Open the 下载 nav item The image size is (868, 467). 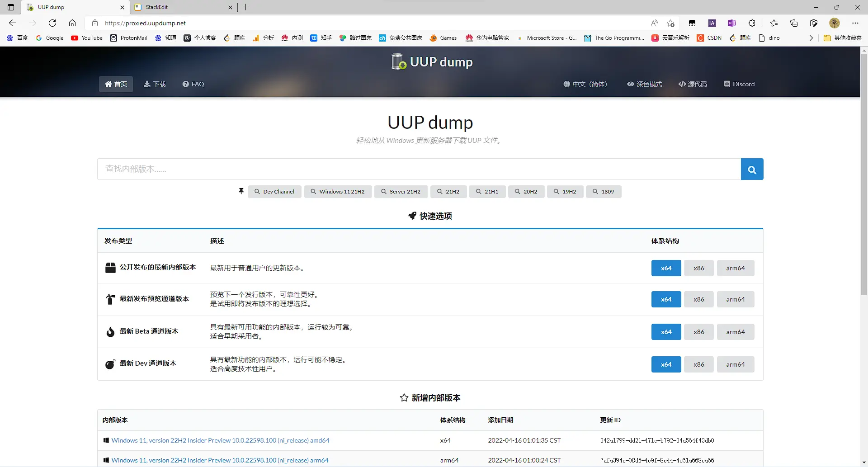pyautogui.click(x=155, y=84)
